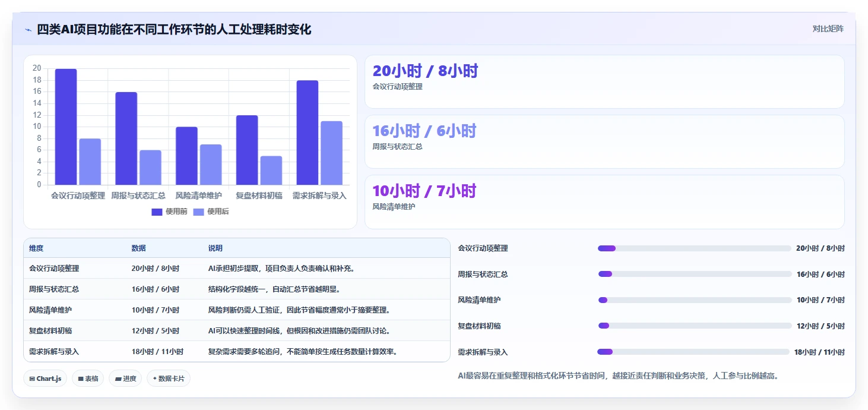The image size is (868, 410).
Task: Click the progress list value 12小时 / 5小时
Action: point(821,326)
